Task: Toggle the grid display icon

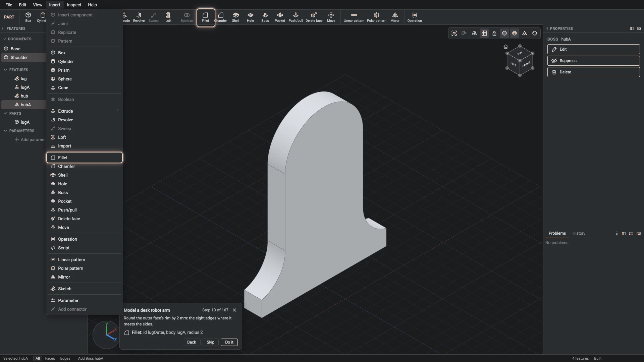Action: click(484, 33)
